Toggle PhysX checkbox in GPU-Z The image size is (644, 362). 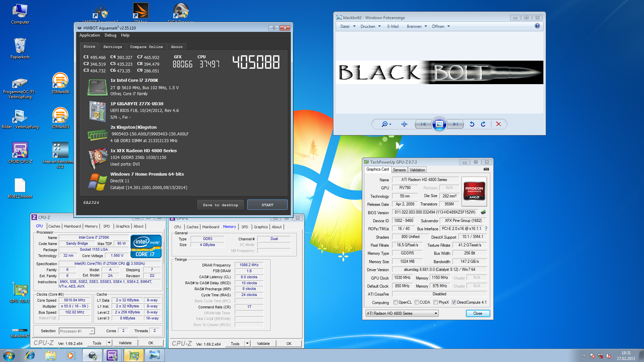point(435,302)
